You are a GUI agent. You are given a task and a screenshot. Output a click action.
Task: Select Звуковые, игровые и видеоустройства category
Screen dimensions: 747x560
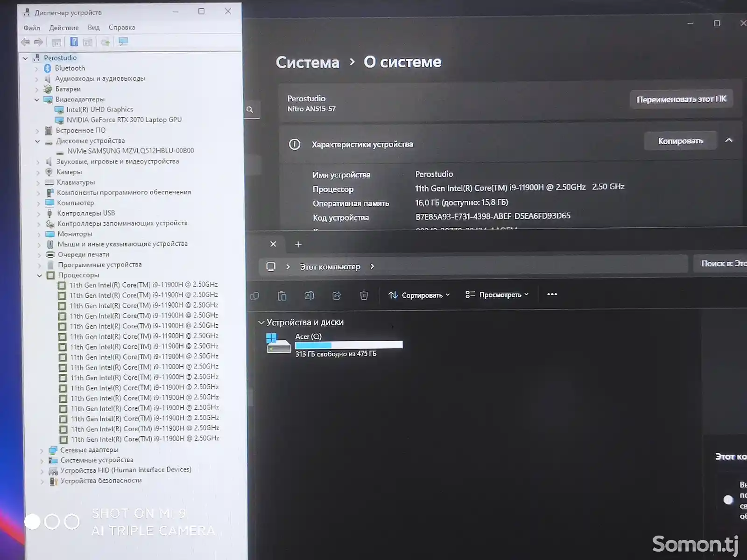click(118, 161)
